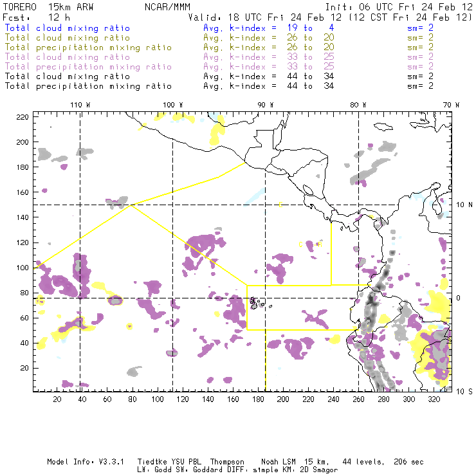This screenshot has width=476, height=476.
Task: Click the "Model Info: V3.3.1" text
Action: (x=86, y=462)
